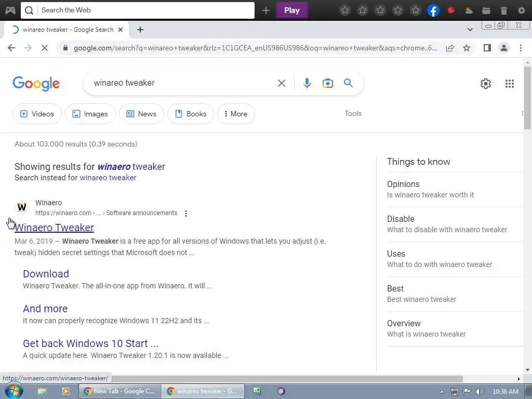Expand the Opinions things-to-know item
The image size is (532, 399).
click(x=455, y=189)
